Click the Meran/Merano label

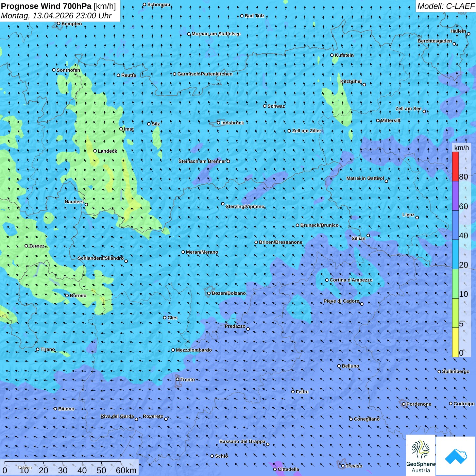point(202,252)
